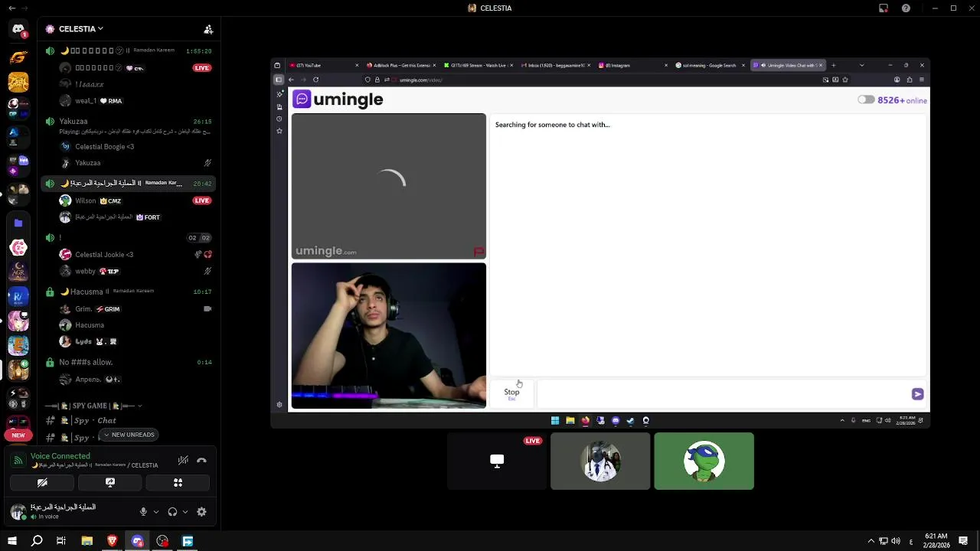Screen dimensions: 980x551
Task: Click the NEW servers pill indicator
Action: [x=18, y=435]
